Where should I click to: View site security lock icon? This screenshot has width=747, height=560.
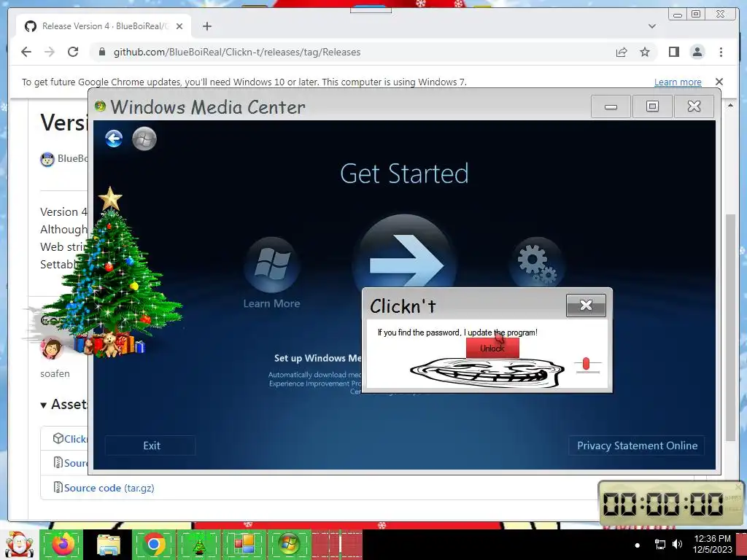[101, 52]
